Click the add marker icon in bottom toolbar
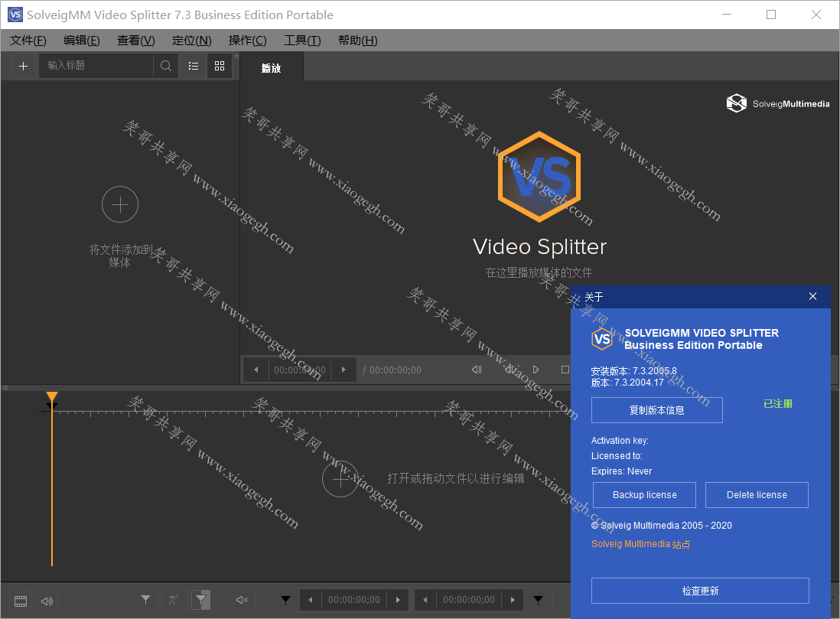 click(145, 600)
